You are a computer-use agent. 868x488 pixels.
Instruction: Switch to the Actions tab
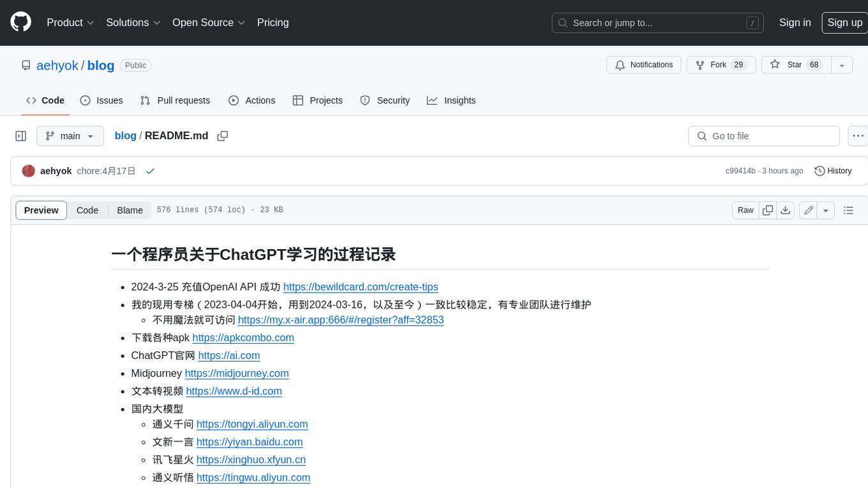click(x=251, y=100)
